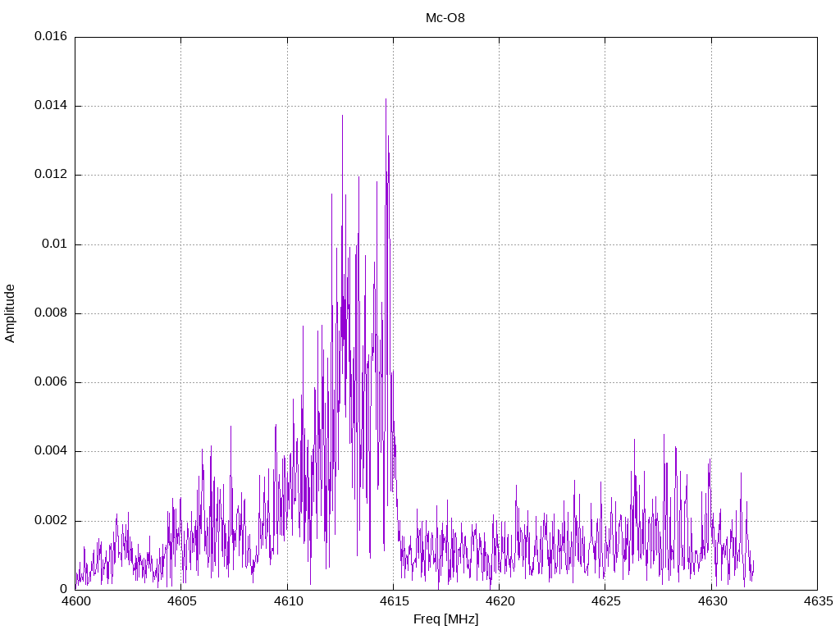The image size is (840, 630).
Task: Click the 0.01 y-axis tick label
Action: (x=55, y=244)
